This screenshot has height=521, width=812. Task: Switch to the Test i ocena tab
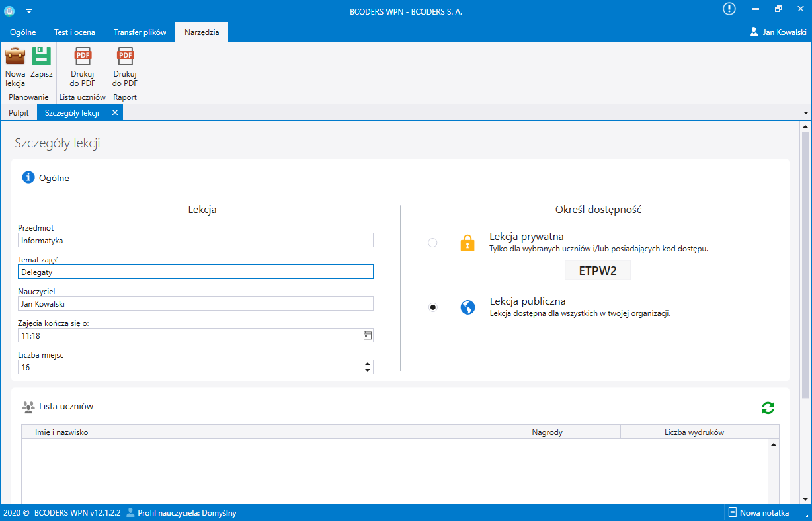[x=75, y=32]
